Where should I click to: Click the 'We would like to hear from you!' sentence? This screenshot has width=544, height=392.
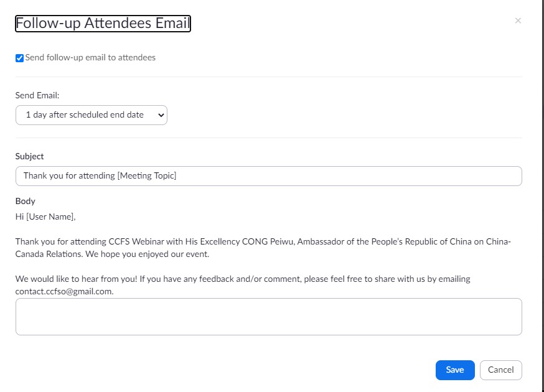click(77, 279)
